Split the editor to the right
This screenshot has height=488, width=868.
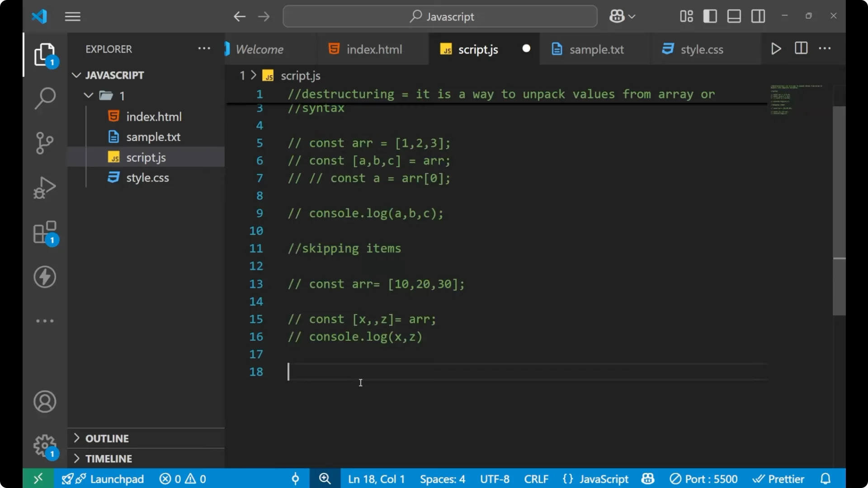point(801,48)
